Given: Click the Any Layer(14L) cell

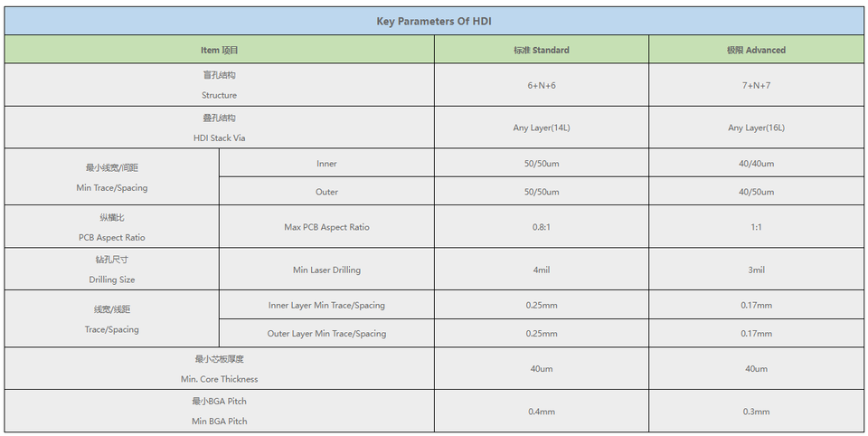Looking at the screenshot, I should 541,128.
